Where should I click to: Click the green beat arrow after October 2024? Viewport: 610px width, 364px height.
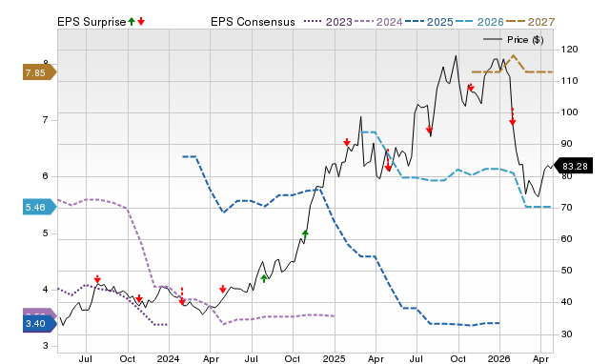pyautogui.click(x=305, y=234)
